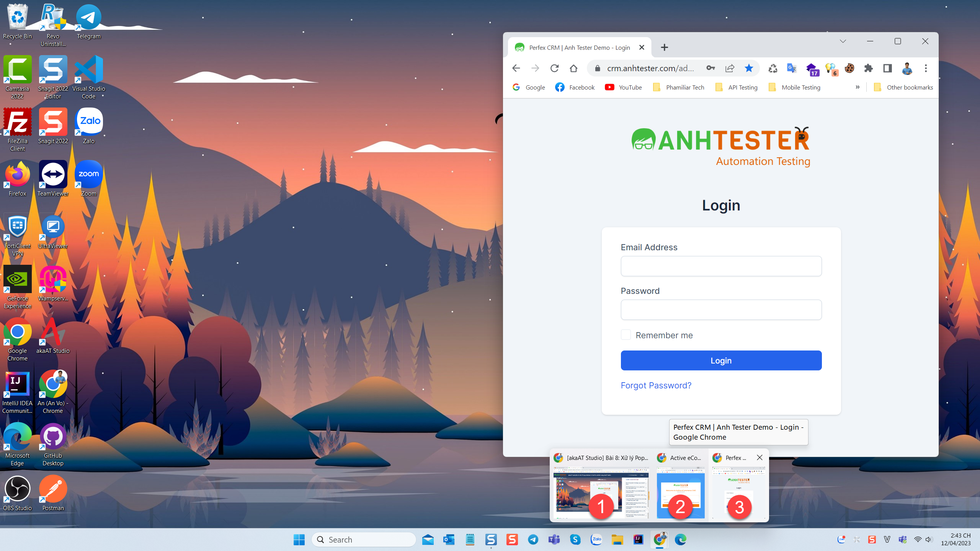980x551 pixels.
Task: Show hidden bookmarks with the double chevron
Action: [x=857, y=87]
